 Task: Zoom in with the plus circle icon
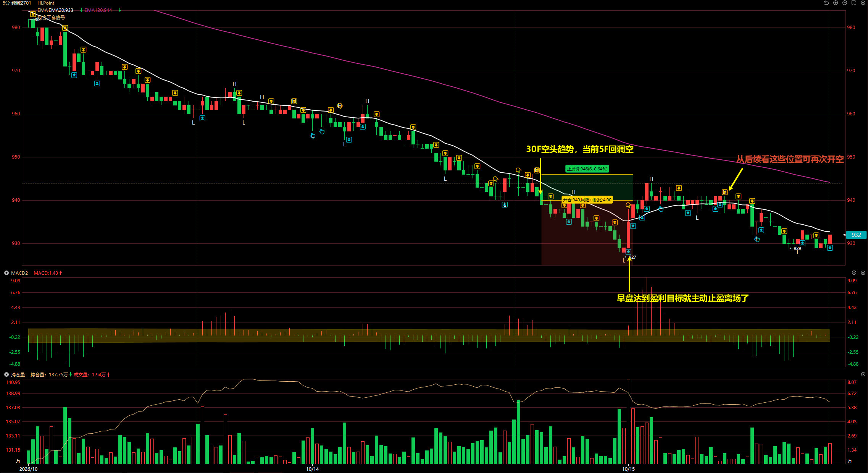[836, 3]
